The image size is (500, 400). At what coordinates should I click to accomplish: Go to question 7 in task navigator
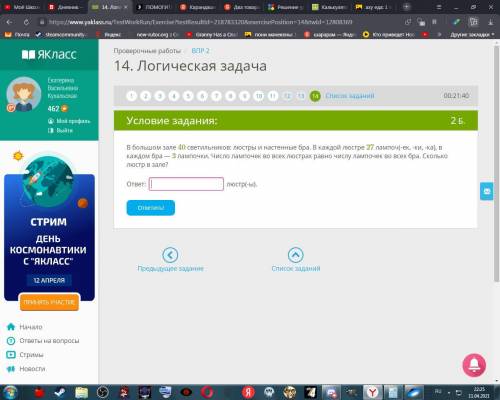coord(216,96)
